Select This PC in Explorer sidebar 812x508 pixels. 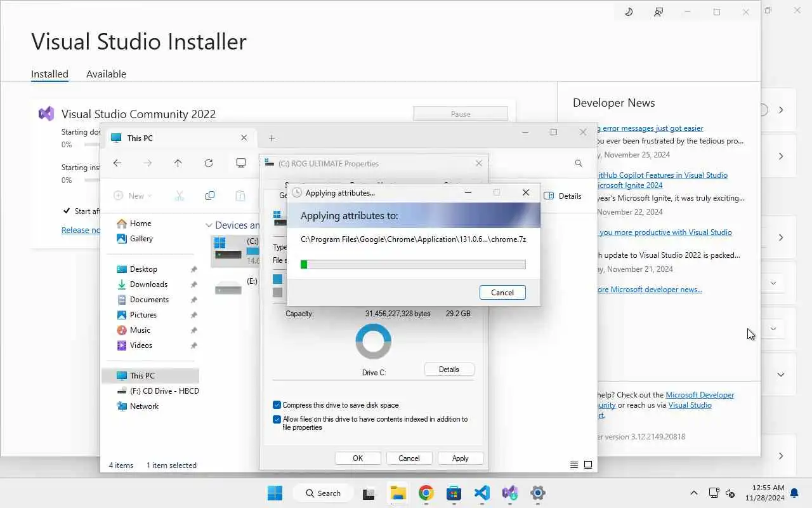[x=150, y=376]
